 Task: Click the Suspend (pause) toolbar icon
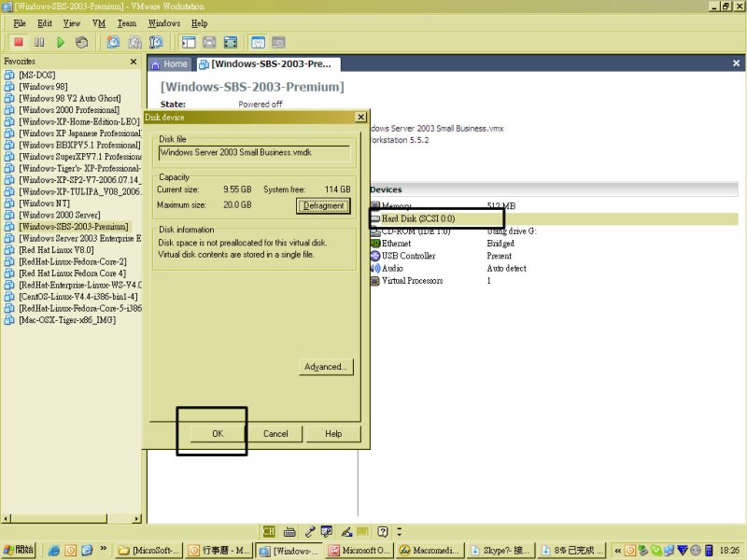pyautogui.click(x=39, y=42)
